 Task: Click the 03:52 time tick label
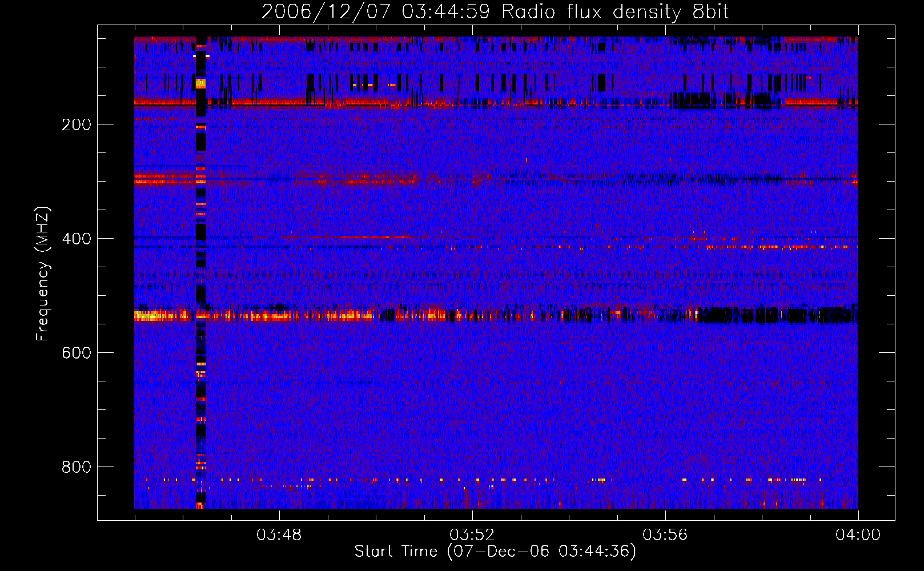pyautogui.click(x=472, y=535)
